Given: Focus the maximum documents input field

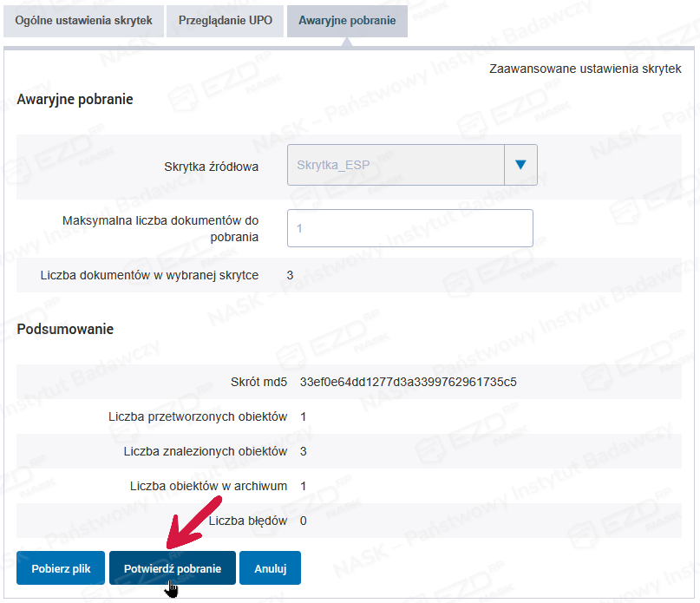Looking at the screenshot, I should [409, 228].
